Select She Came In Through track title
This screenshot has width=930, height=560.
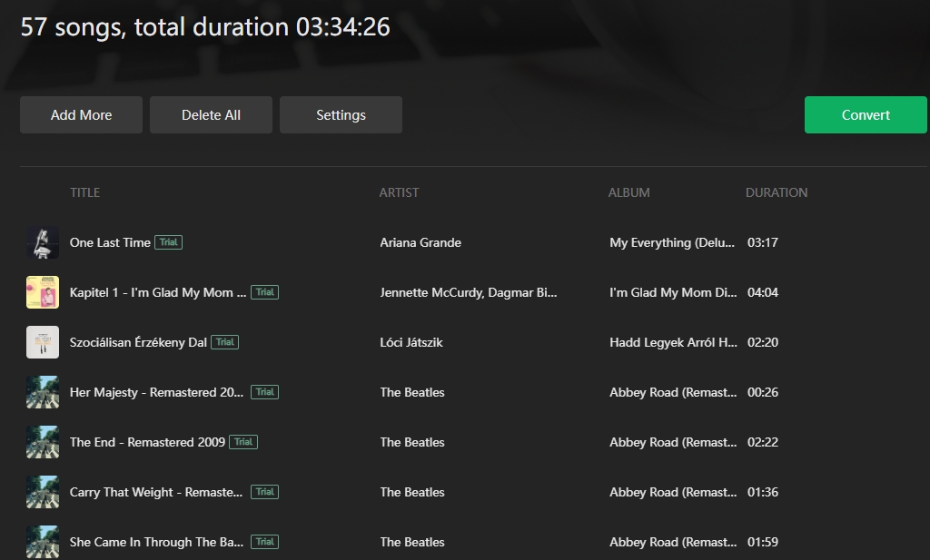click(156, 542)
